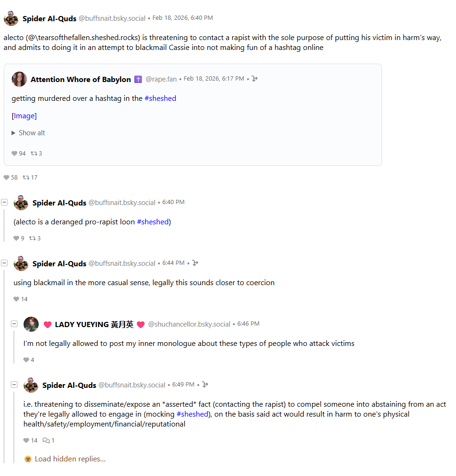
Task: Click the thread icon beside the 6:44 PM timestamp
Action: [x=195, y=263]
